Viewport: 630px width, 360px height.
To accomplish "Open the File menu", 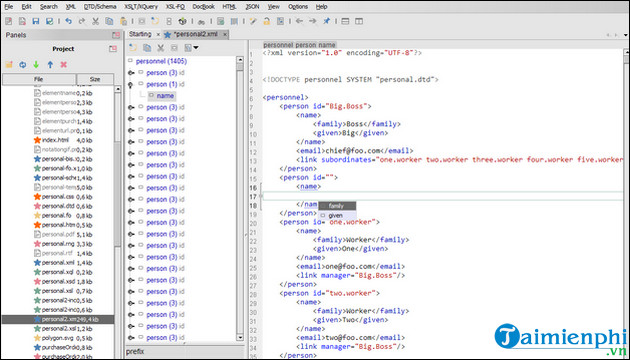I will pos(8,6).
